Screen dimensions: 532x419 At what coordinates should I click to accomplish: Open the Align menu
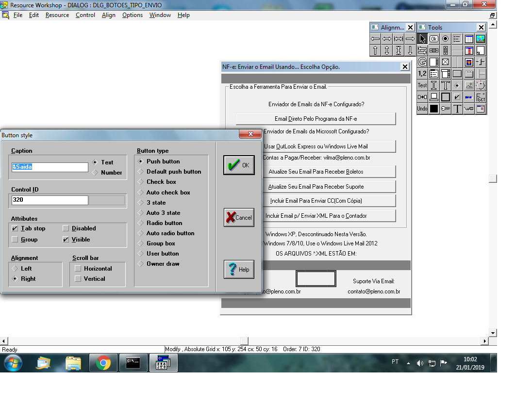click(x=109, y=15)
